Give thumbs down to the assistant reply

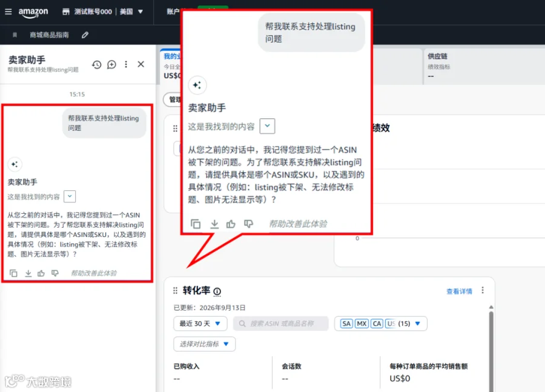click(55, 273)
